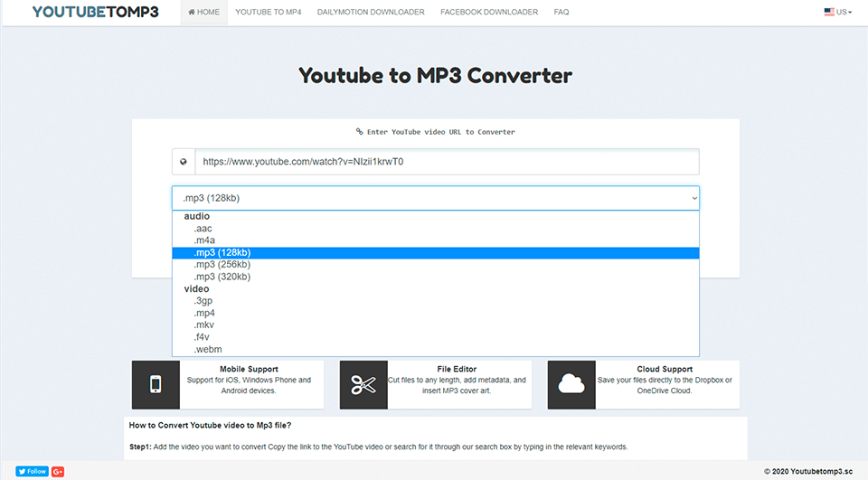Image resolution: width=868 pixels, height=480 pixels.
Task: Open FACEBOOK DOWNLOADER page
Action: (489, 12)
